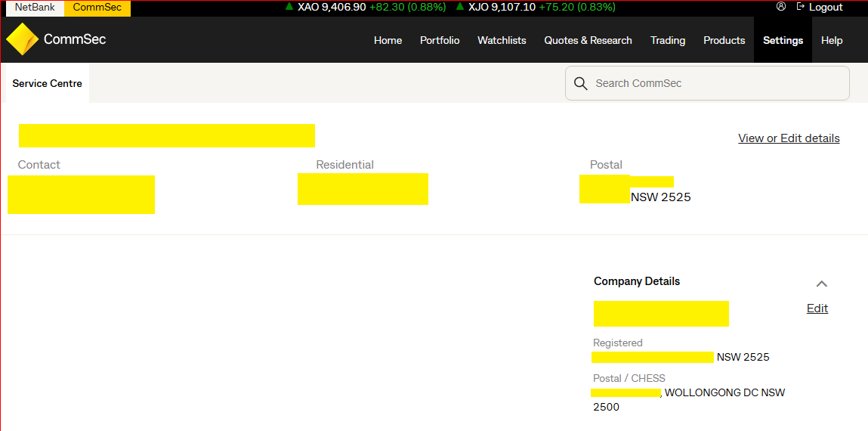Click the Postal label above NSW 2525

click(x=606, y=165)
